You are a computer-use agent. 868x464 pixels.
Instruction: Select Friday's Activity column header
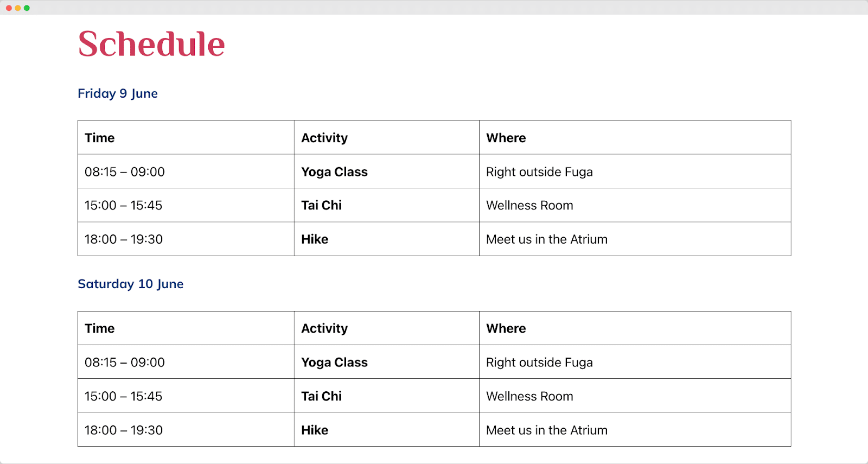click(387, 138)
